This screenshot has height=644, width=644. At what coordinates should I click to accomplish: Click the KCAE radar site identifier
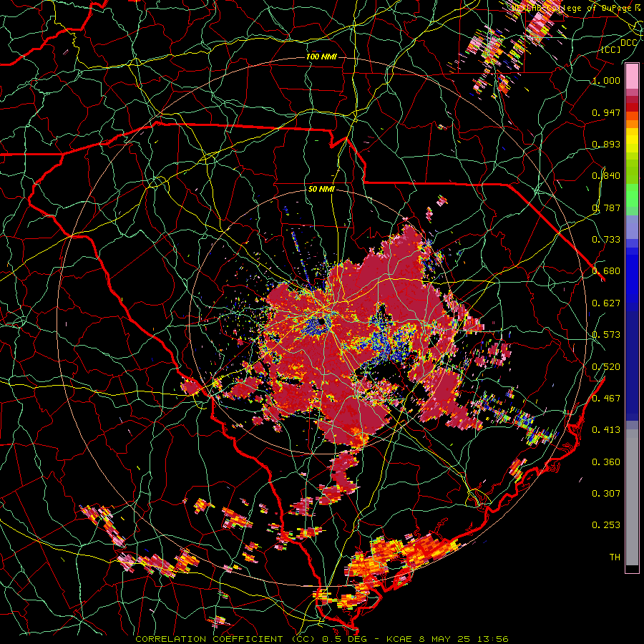[399, 639]
